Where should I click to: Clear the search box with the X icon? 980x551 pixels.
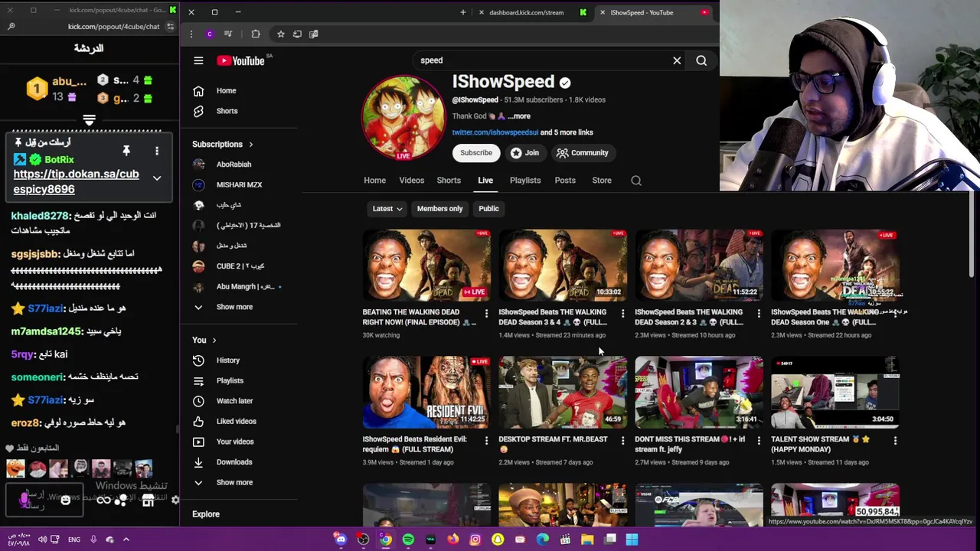point(677,60)
